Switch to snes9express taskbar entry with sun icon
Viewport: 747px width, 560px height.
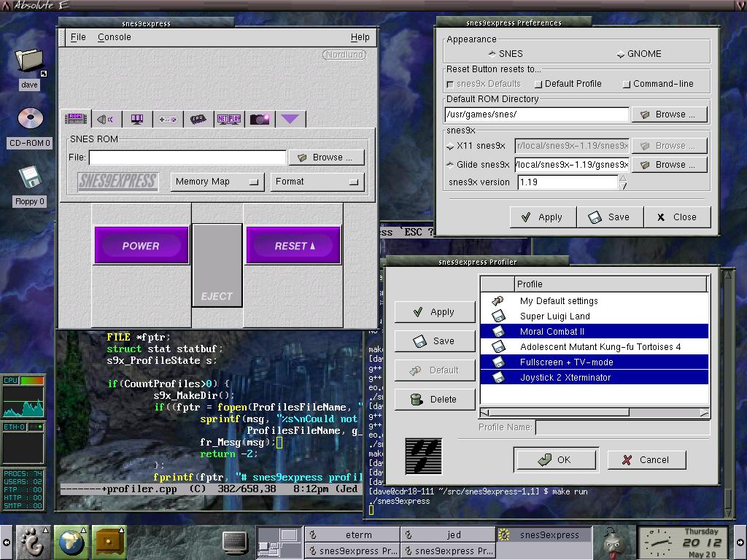(543, 534)
